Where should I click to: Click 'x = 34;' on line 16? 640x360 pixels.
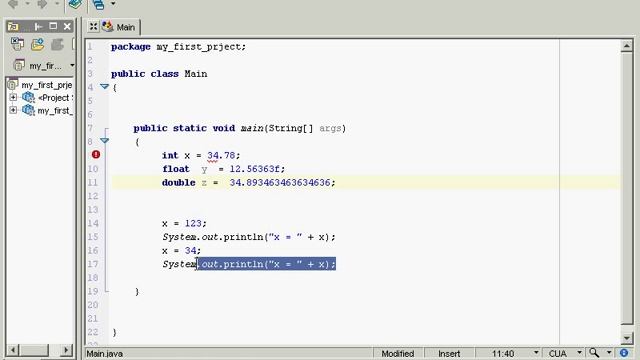coord(181,251)
